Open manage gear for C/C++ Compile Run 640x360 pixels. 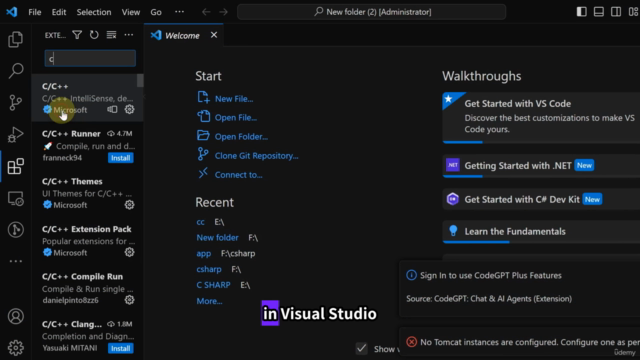pyautogui.click(x=129, y=300)
